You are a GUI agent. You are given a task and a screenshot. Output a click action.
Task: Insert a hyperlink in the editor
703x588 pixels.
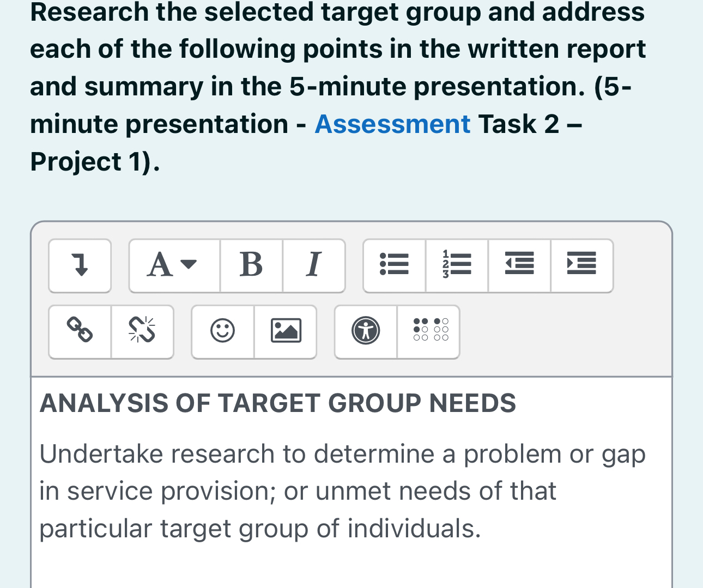click(80, 331)
